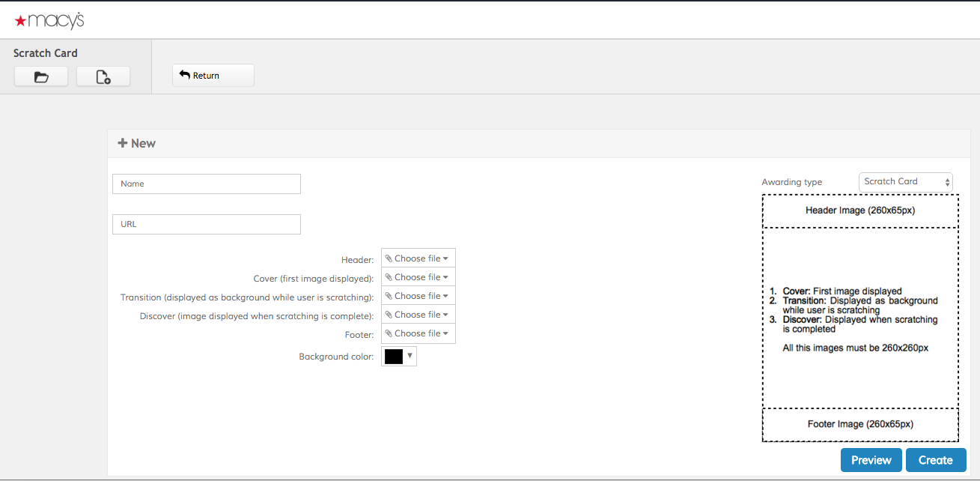Click the Create button
This screenshot has width=980, height=481.
[x=935, y=460]
